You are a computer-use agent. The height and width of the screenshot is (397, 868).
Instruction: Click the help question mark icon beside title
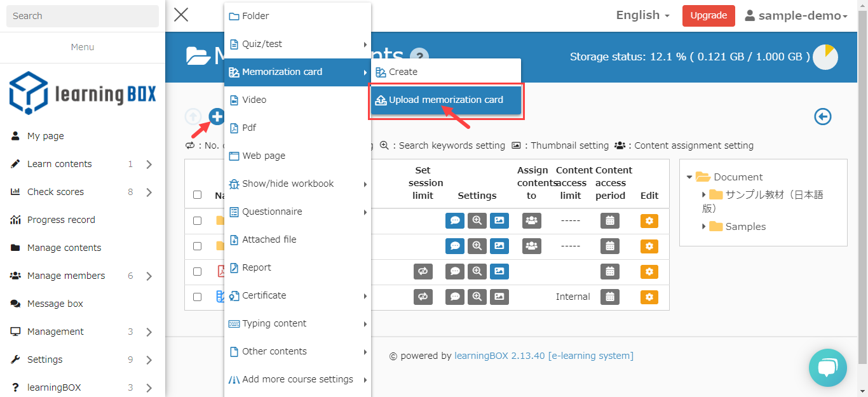419,57
